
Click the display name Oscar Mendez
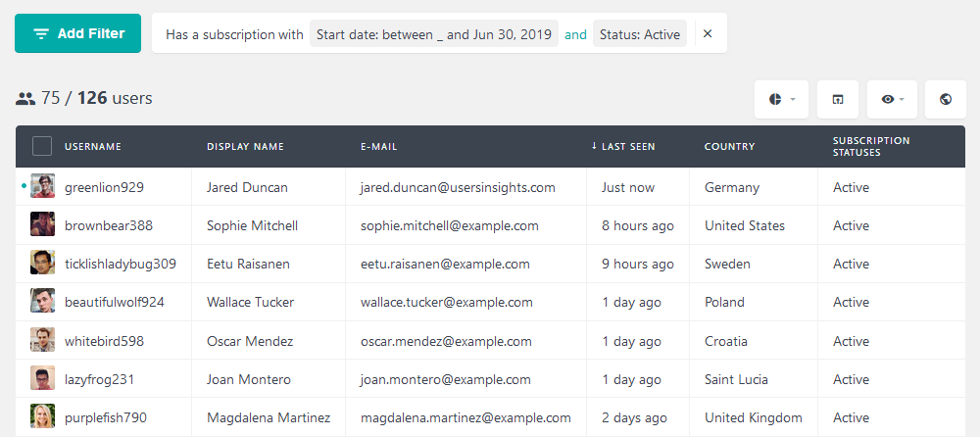pos(250,341)
